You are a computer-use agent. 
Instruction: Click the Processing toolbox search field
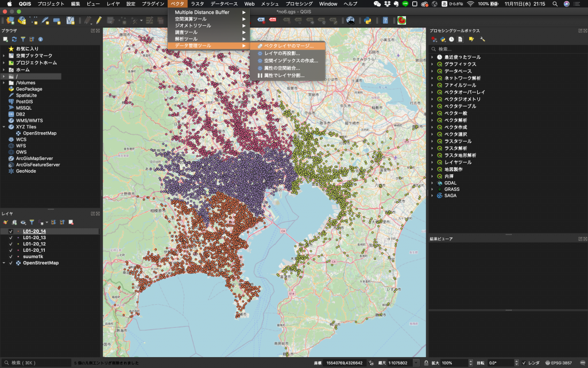pos(508,49)
